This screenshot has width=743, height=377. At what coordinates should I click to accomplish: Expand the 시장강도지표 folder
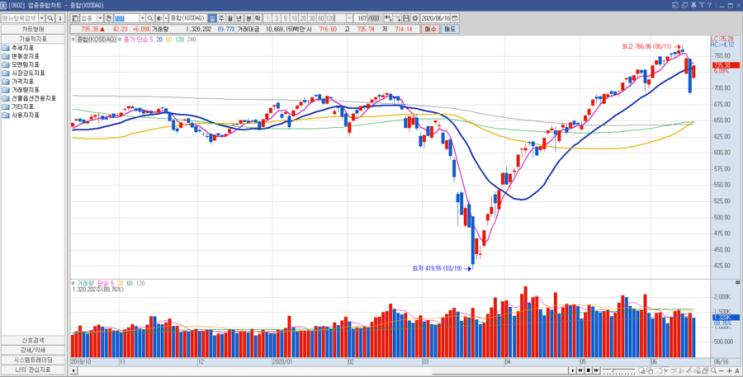pyautogui.click(x=24, y=73)
